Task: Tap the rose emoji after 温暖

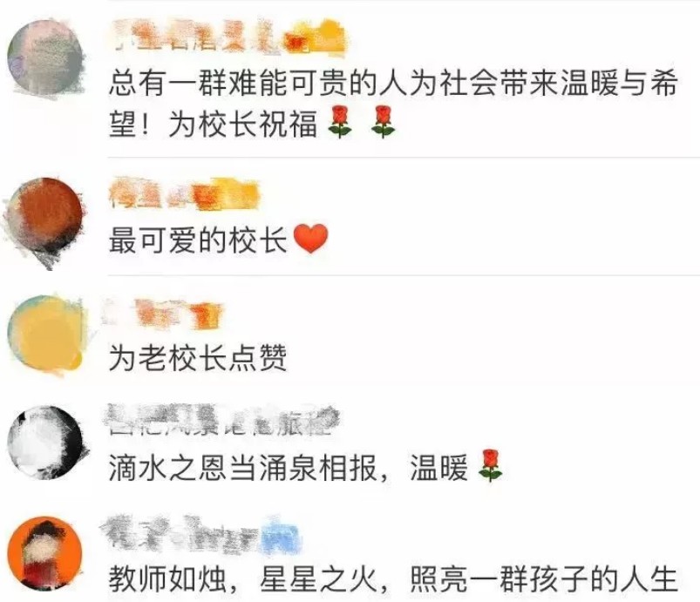Action: (490, 465)
